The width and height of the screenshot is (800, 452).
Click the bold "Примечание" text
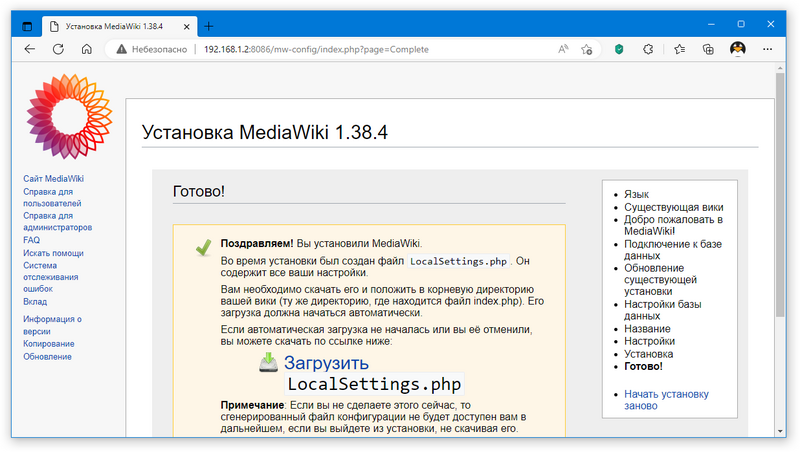pyautogui.click(x=252, y=405)
